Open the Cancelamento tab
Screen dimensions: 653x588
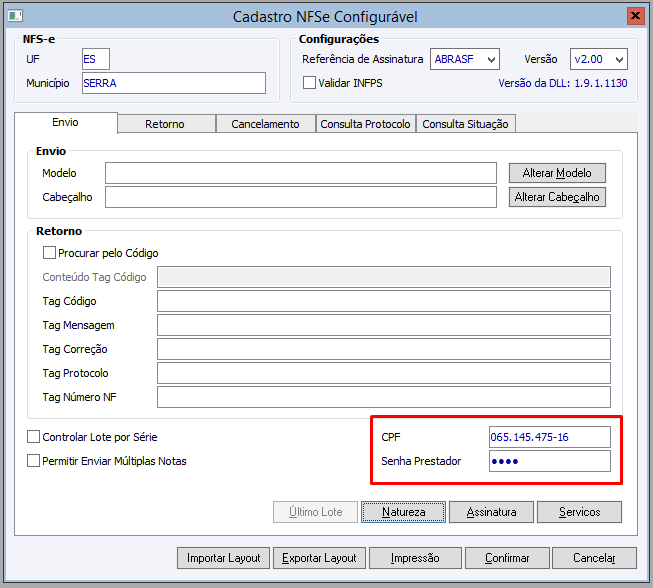(x=265, y=124)
